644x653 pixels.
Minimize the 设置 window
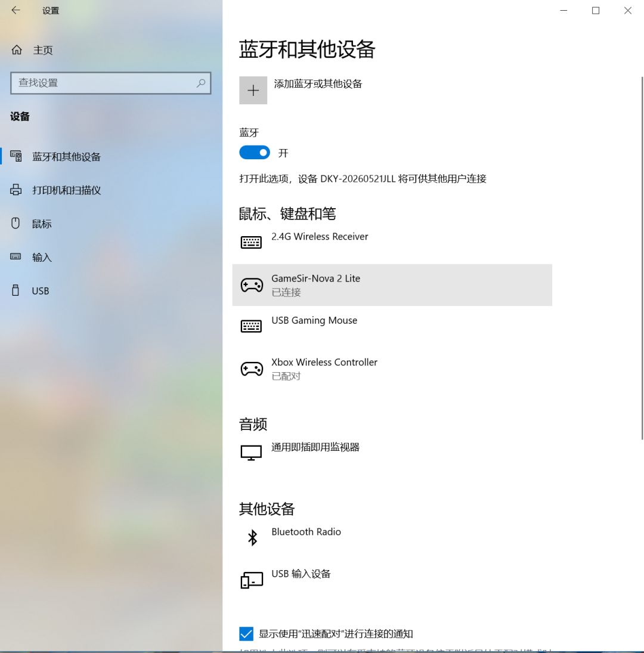click(563, 10)
